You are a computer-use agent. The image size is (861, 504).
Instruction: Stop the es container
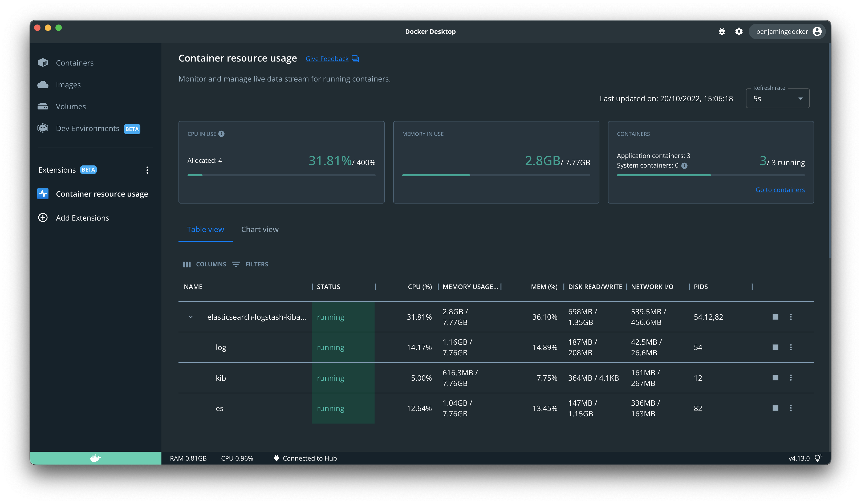tap(775, 408)
